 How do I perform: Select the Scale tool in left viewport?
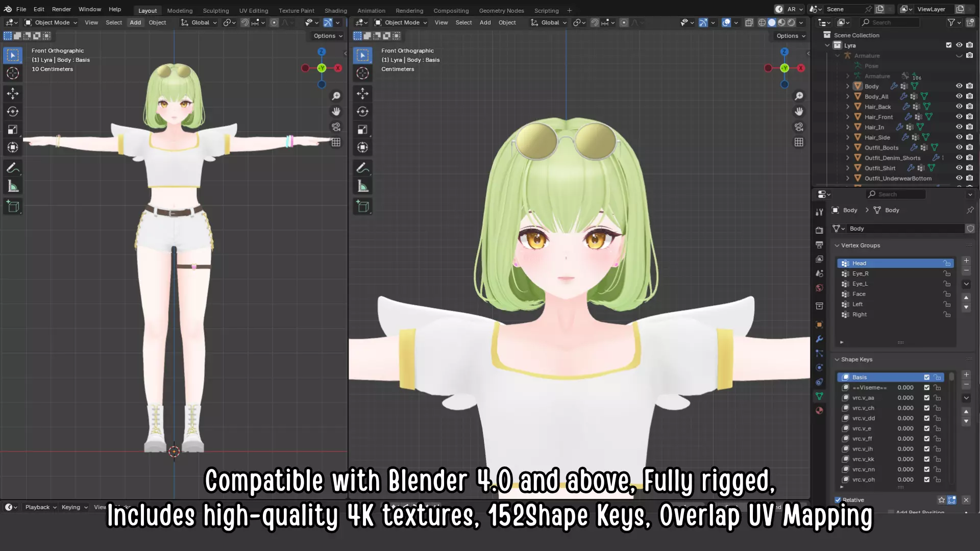point(13,129)
